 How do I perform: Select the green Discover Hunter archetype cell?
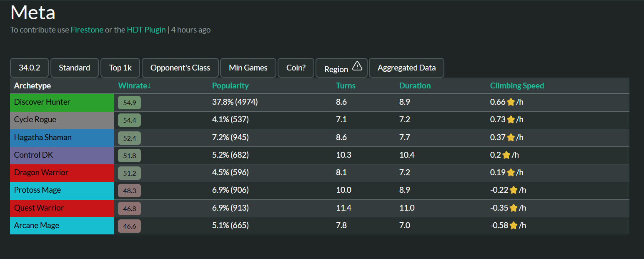(x=62, y=102)
